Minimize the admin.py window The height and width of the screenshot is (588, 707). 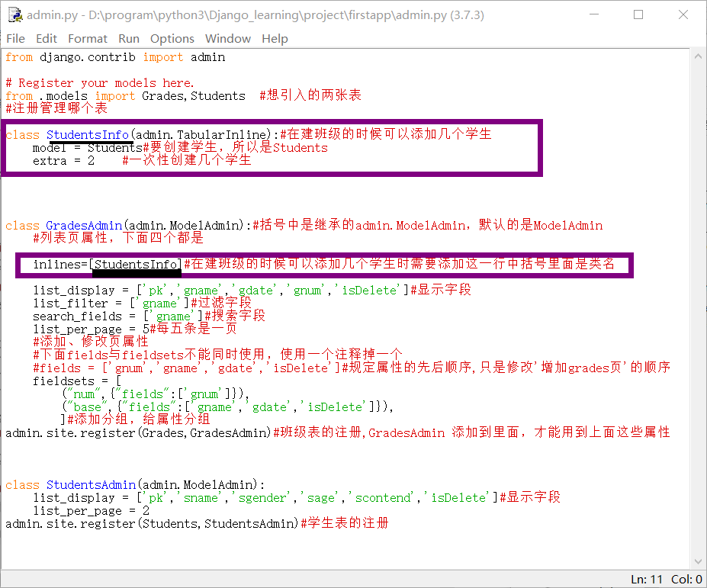pyautogui.click(x=594, y=14)
